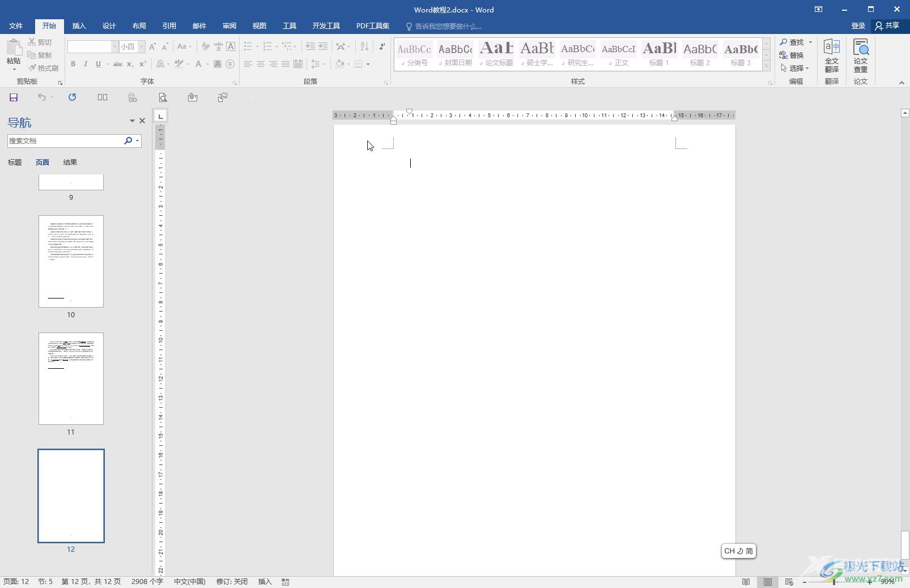
Task: Click the Paste (粘贴) icon
Action: (x=14, y=48)
